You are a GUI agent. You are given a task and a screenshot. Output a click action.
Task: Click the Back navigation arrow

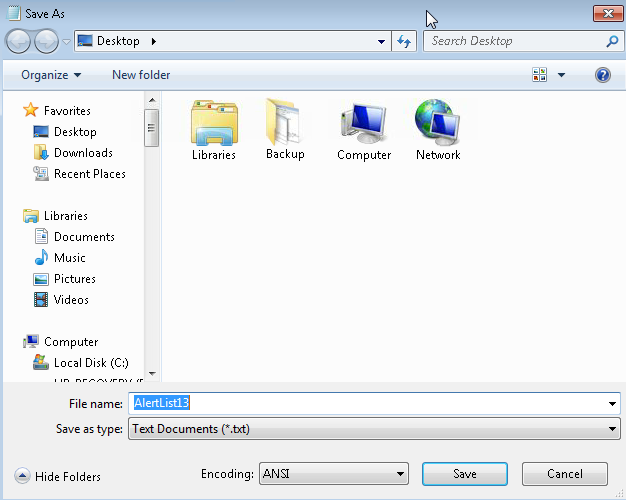[x=18, y=41]
